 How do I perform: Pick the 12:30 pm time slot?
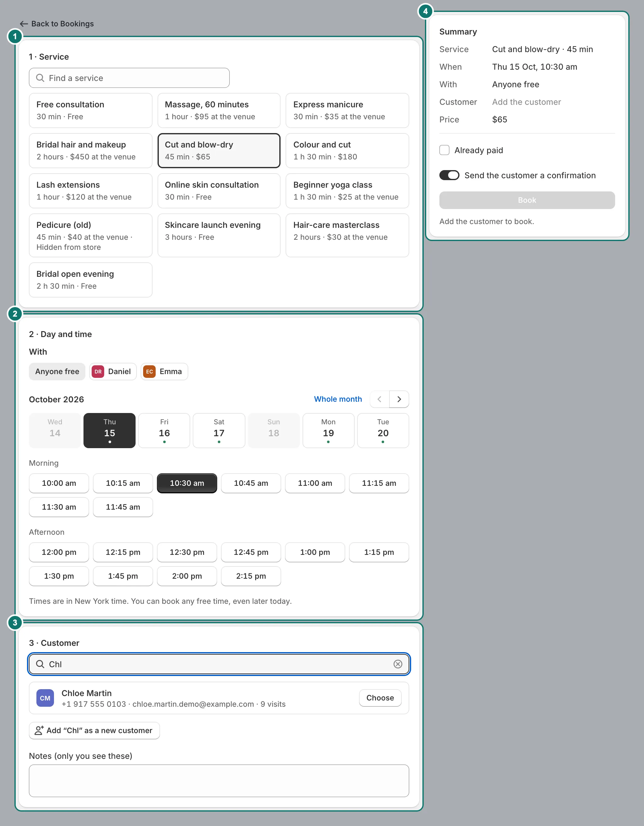[x=187, y=552]
